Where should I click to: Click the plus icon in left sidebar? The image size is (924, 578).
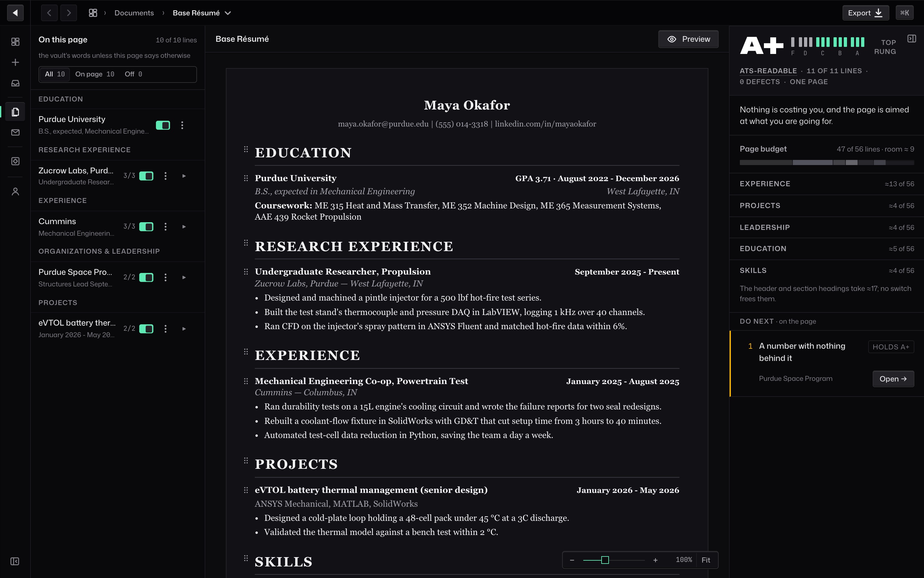[x=15, y=62]
